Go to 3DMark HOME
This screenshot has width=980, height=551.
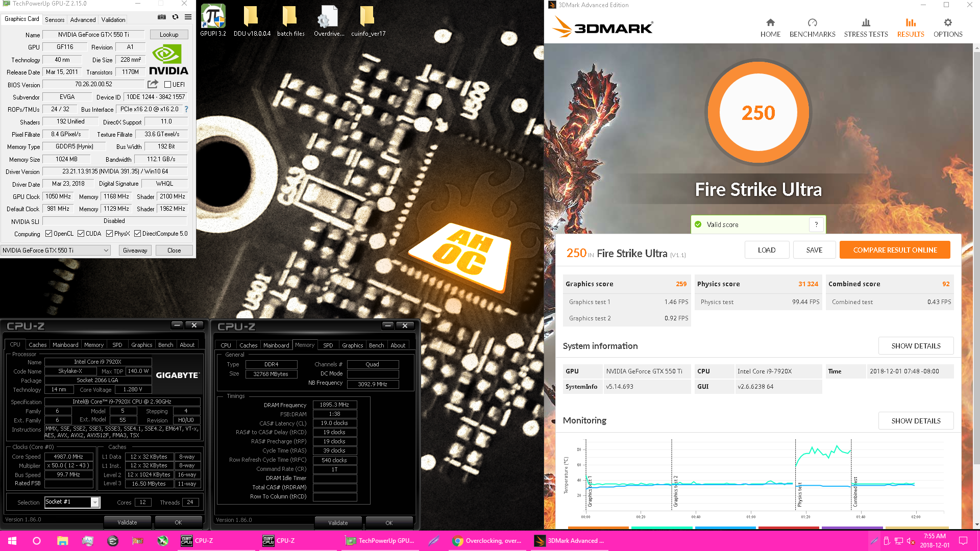pyautogui.click(x=770, y=28)
